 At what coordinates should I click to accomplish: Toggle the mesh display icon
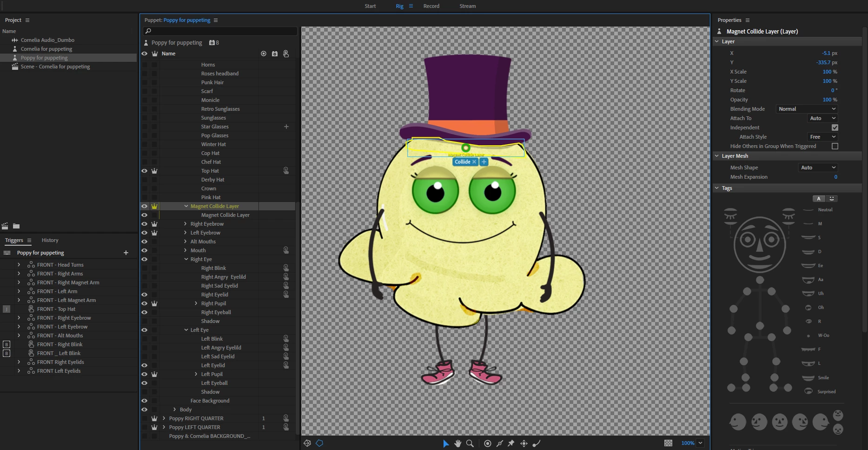pos(307,443)
